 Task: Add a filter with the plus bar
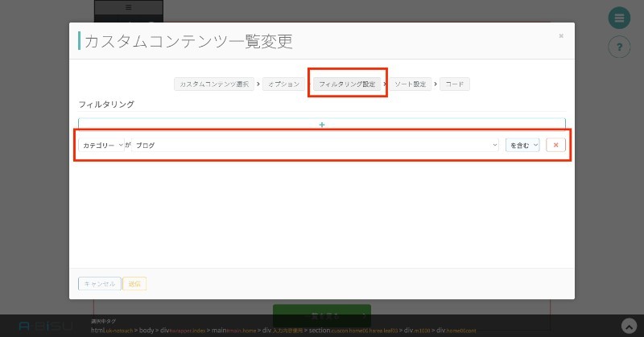tap(322, 124)
